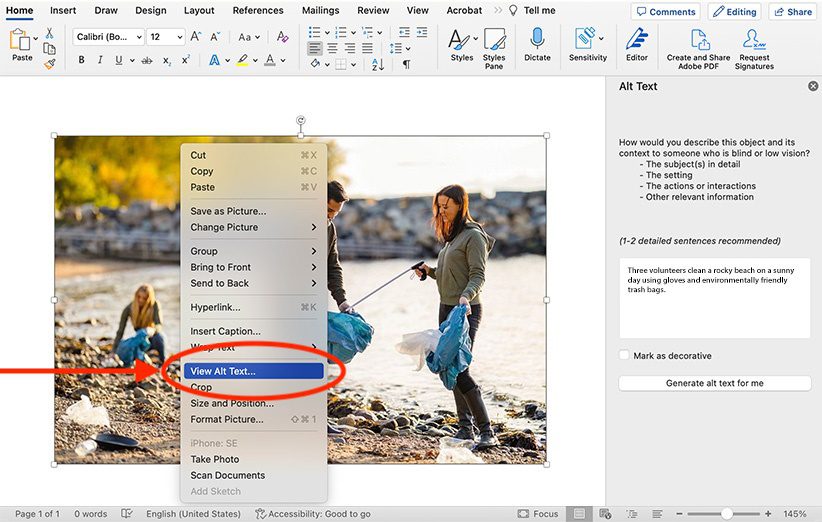Viewport: 822px width, 522px height.
Task: Show paragraph marks pilcrow icon
Action: coord(406,64)
